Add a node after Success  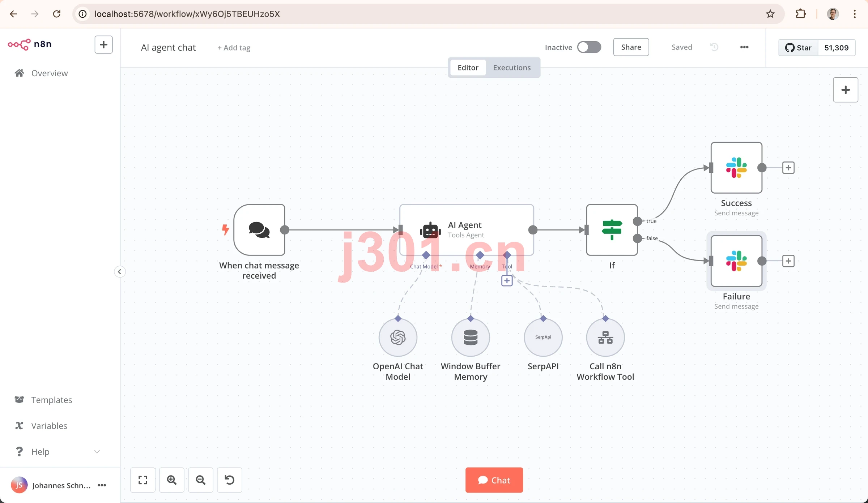tap(788, 168)
